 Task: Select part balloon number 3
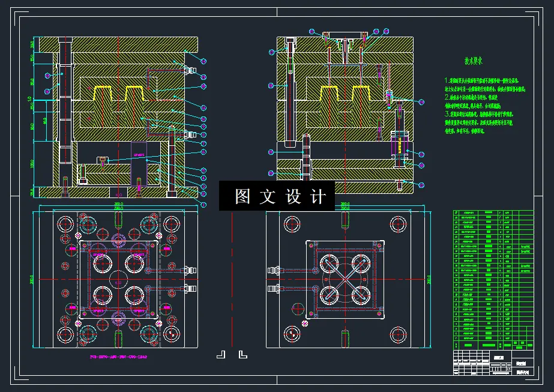203,187
